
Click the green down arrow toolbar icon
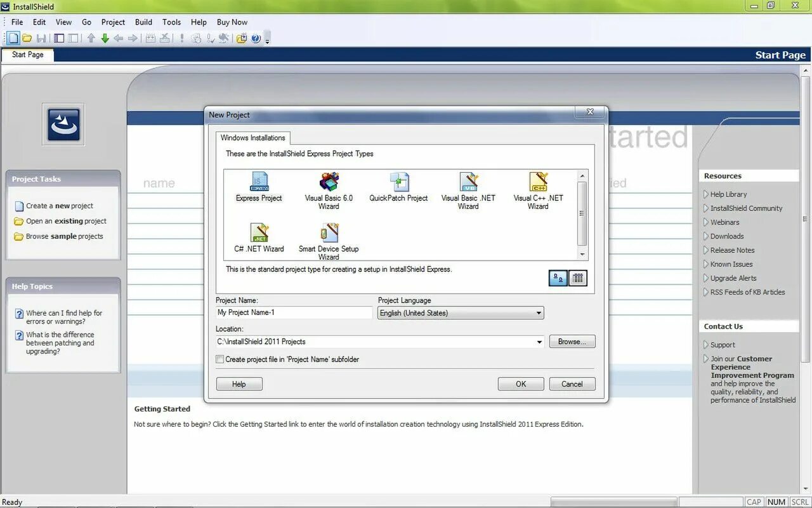[x=105, y=38]
